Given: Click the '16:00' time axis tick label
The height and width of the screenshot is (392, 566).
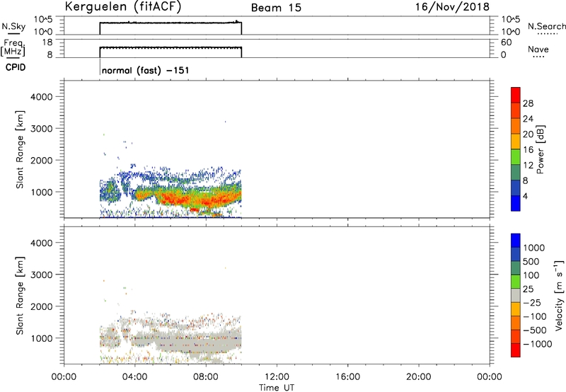Looking at the screenshot, I should coord(347,377).
